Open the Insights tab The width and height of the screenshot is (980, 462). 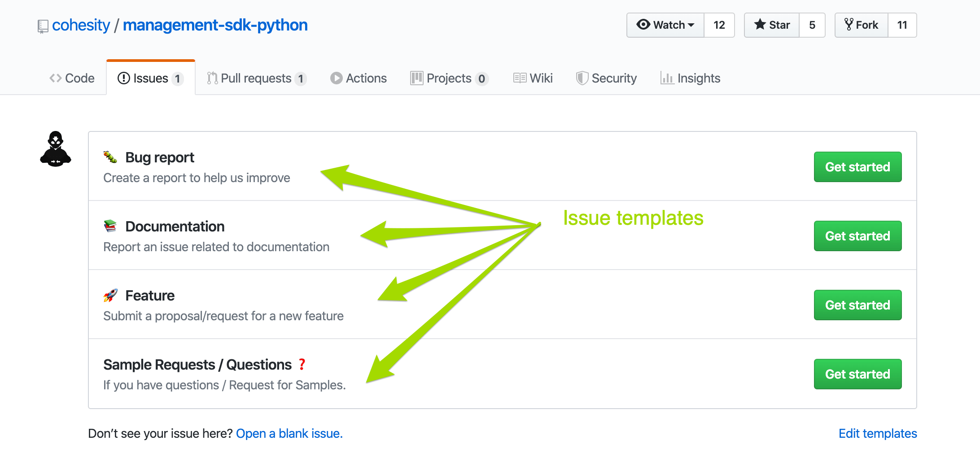click(690, 78)
